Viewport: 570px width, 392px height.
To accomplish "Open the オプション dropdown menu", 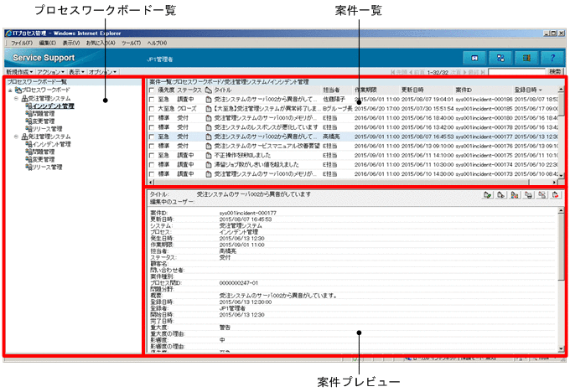I will point(103,72).
